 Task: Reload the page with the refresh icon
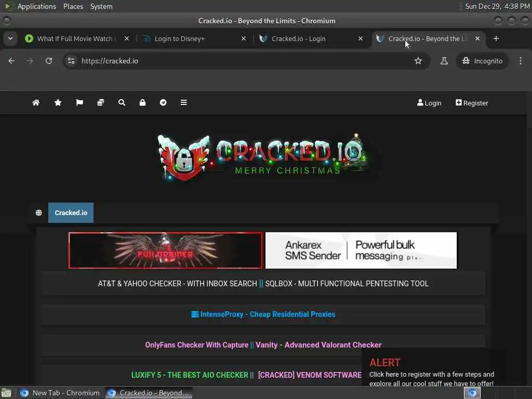click(x=49, y=61)
